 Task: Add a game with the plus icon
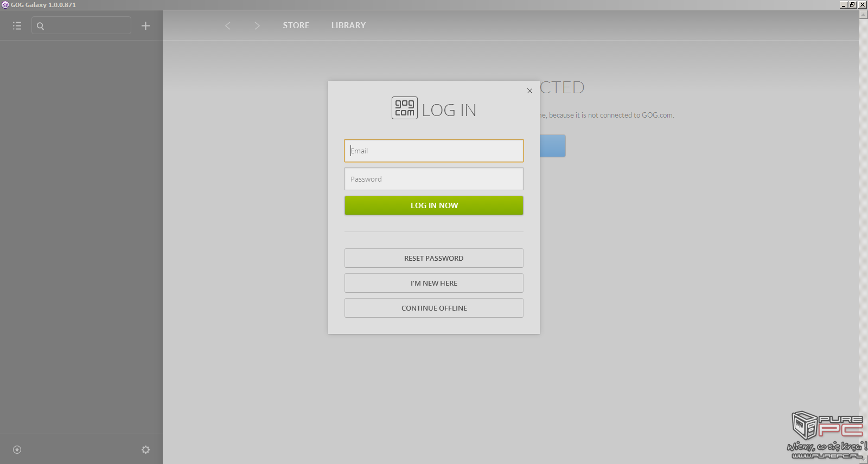145,25
